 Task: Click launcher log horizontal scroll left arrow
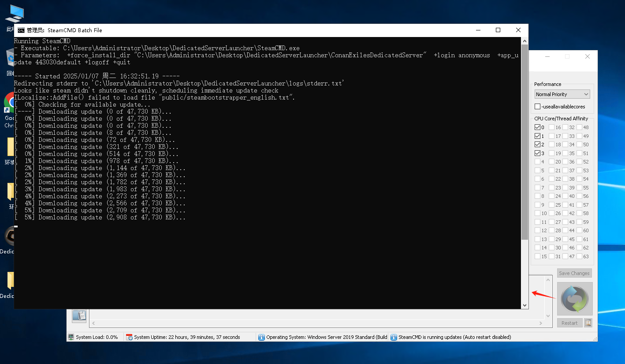pos(93,324)
